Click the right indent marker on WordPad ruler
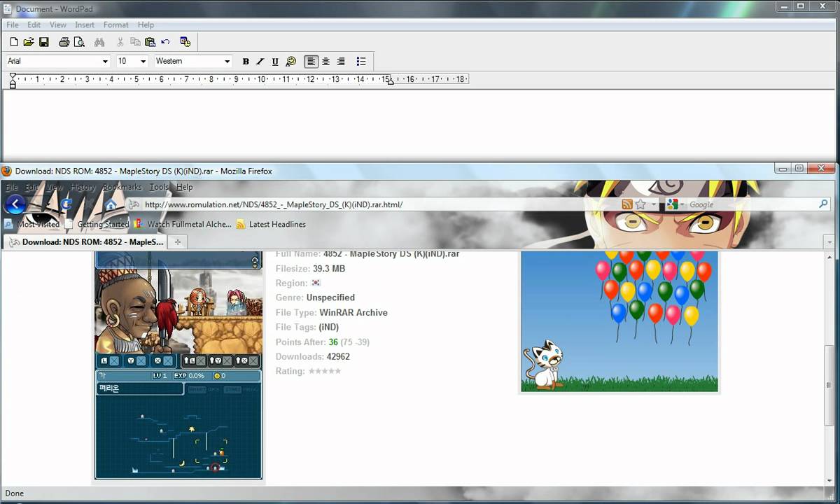The width and height of the screenshot is (840, 504). tap(390, 81)
